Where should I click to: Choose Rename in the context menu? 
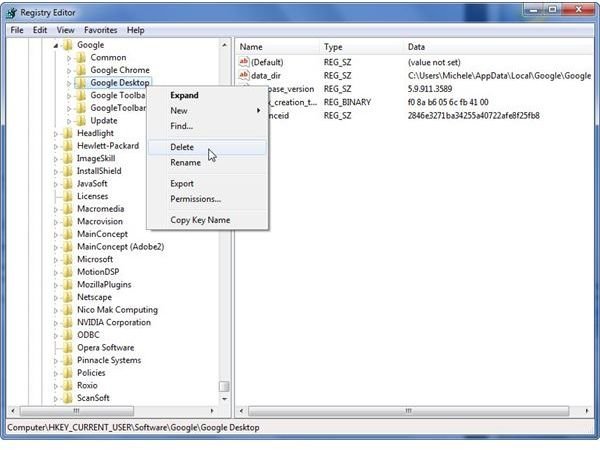pos(207,163)
